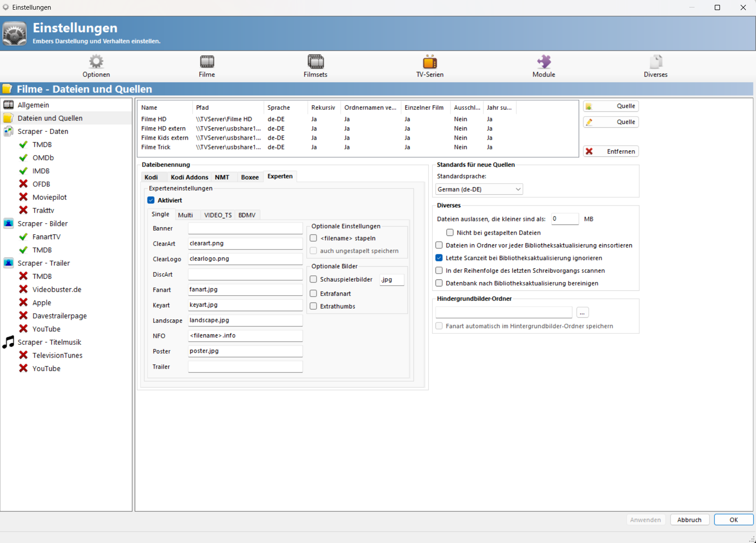Select the Filme Trick source row
Screen dimensions: 756x543
328,147
